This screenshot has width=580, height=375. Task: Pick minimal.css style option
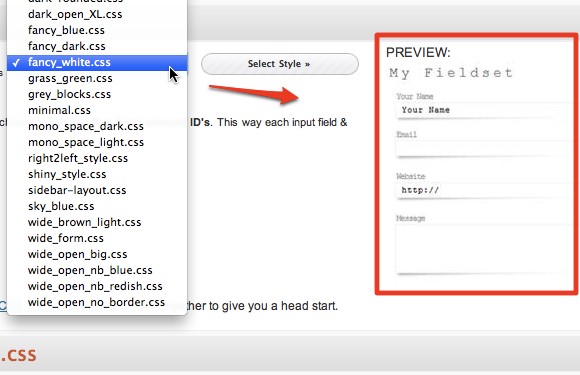(97, 110)
